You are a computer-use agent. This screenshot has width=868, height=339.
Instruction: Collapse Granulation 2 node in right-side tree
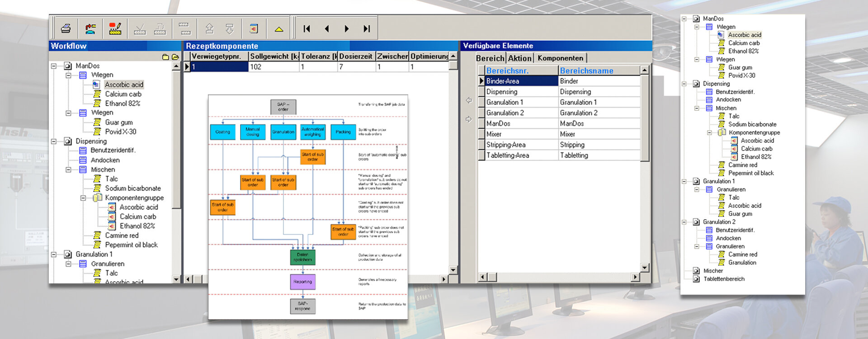coord(684,222)
